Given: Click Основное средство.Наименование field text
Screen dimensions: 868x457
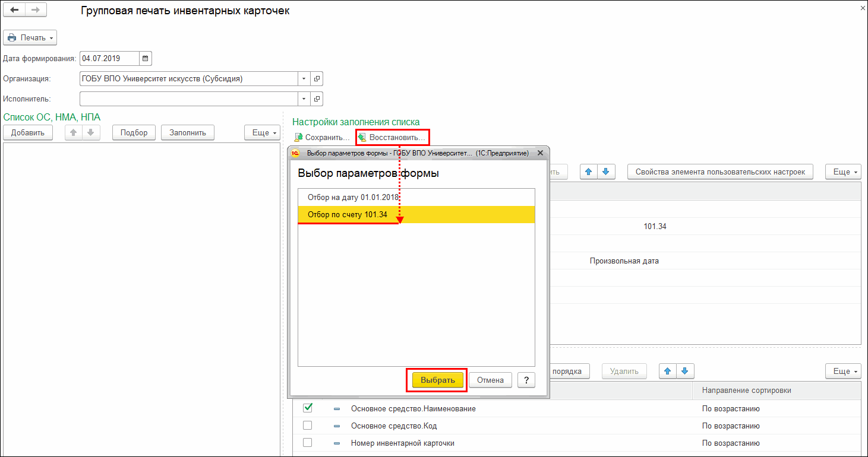Looking at the screenshot, I should 414,408.
